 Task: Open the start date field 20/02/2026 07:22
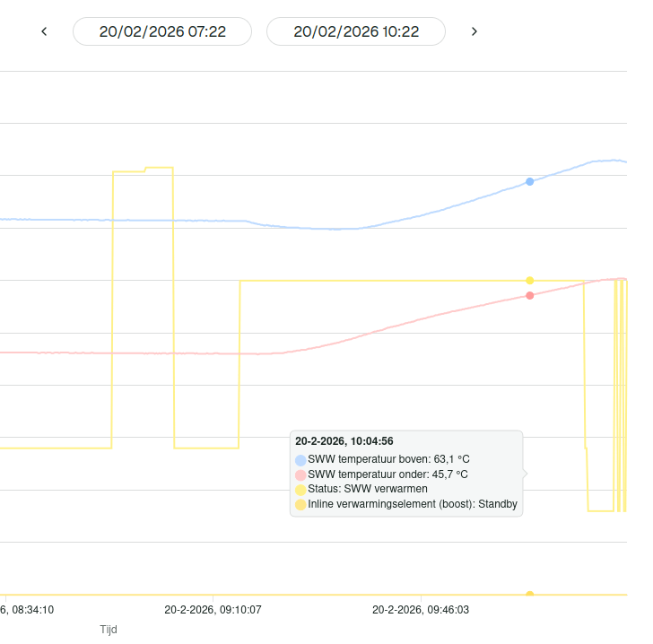point(162,31)
